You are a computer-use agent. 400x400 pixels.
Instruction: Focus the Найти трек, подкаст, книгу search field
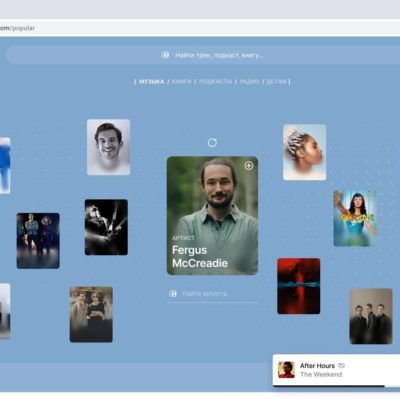[x=203, y=55]
